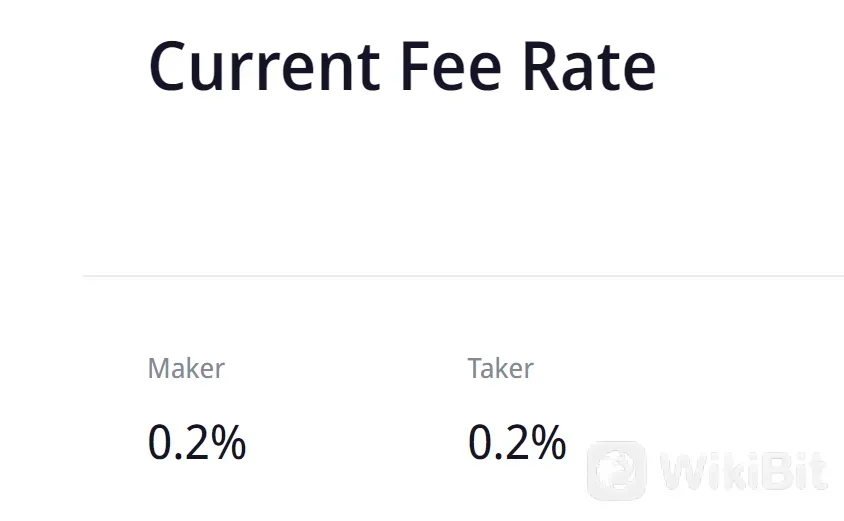This screenshot has height=521, width=844.
Task: Click the Bit portion of the WikiBit text
Action: click(792, 471)
